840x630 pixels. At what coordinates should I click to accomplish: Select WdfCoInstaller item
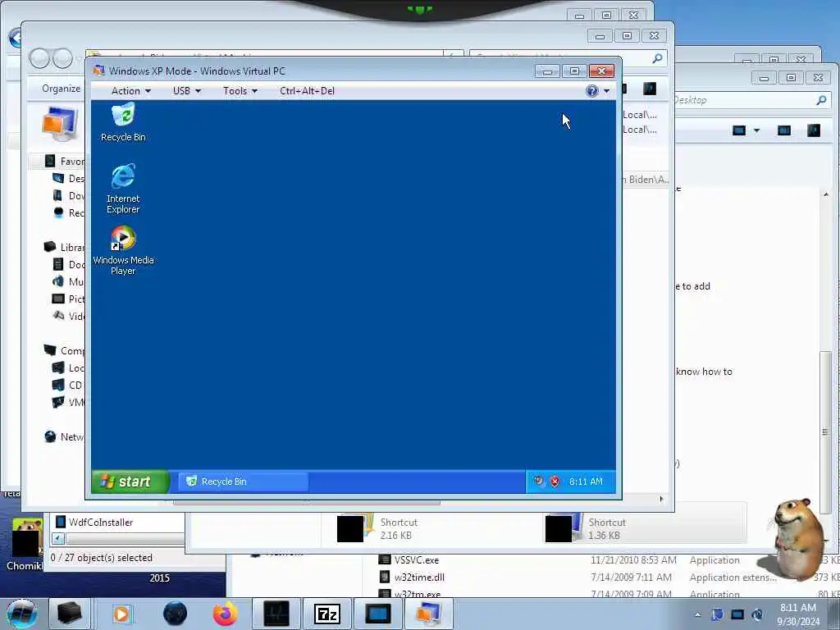[x=94, y=522]
